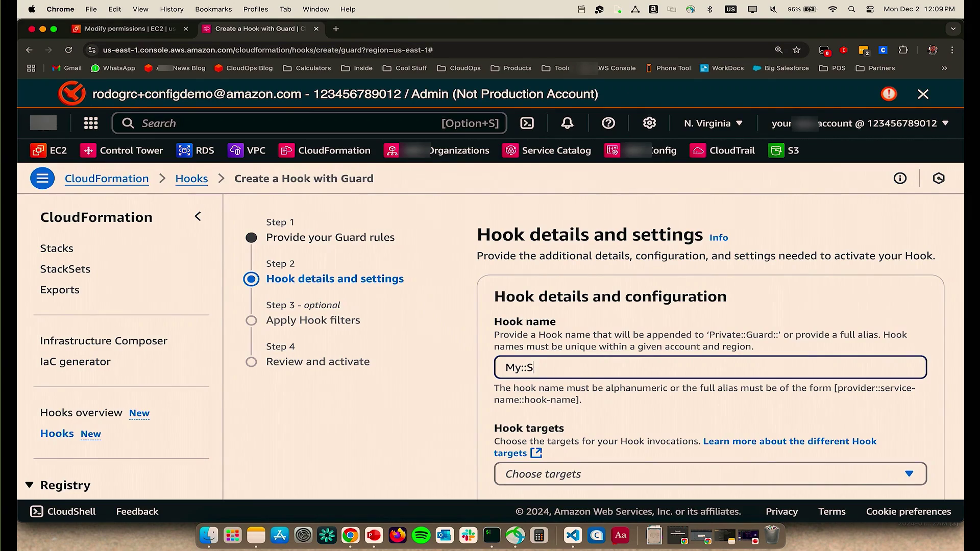This screenshot has height=551, width=980.
Task: Open CloudFormation shortcut in favorites bar
Action: point(324,151)
